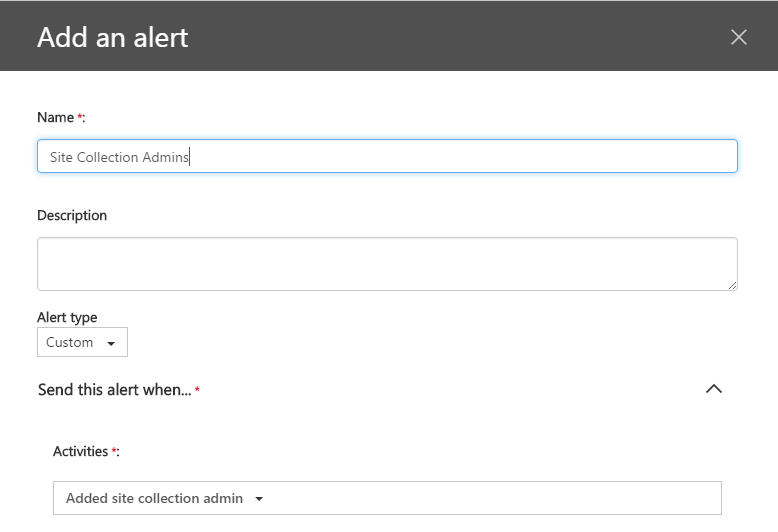Open the Activities dropdown list
The height and width of the screenshot is (532, 778).
coord(387,498)
